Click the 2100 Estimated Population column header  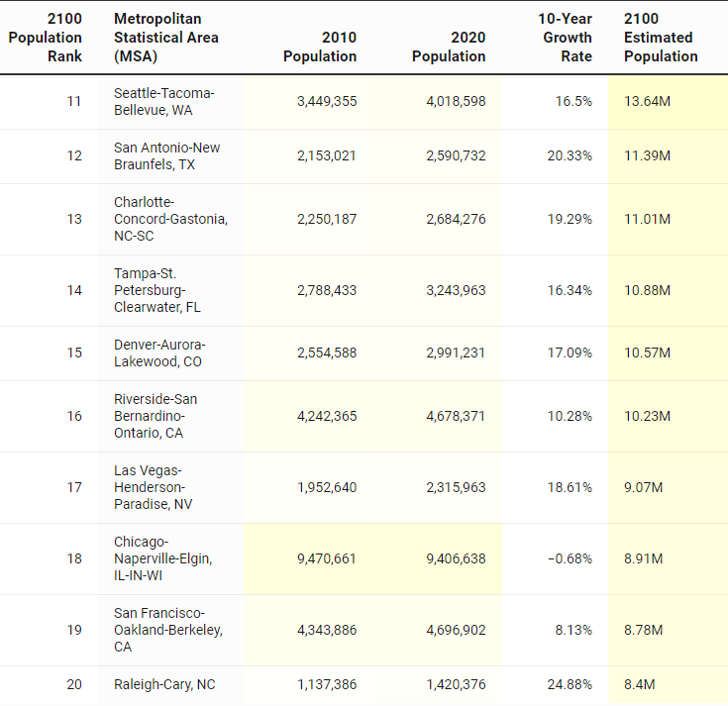coord(659,38)
